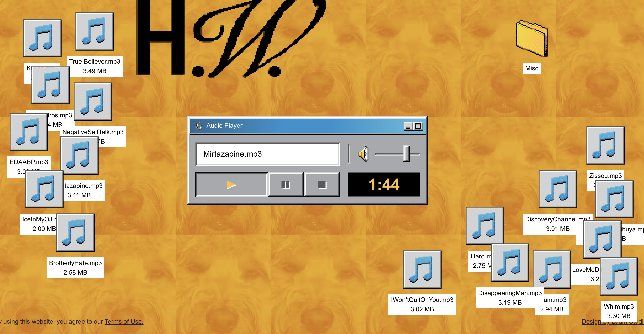The image size is (644, 334).
Task: Stop the audio playback
Action: (322, 185)
